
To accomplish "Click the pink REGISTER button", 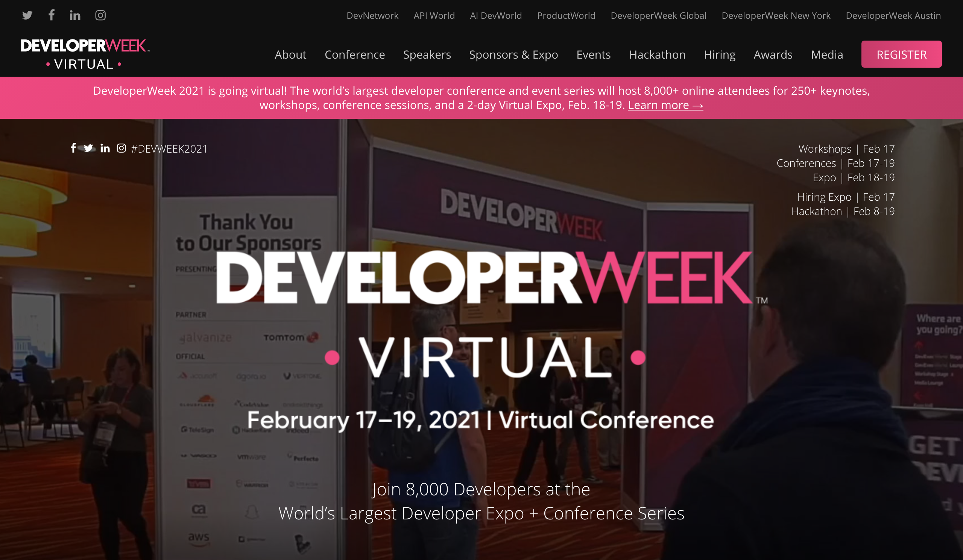I will point(901,54).
